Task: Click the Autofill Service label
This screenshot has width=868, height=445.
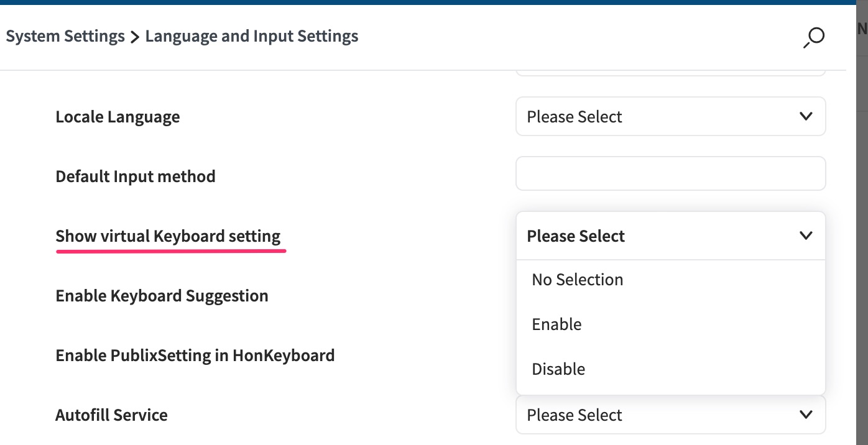Action: tap(111, 415)
